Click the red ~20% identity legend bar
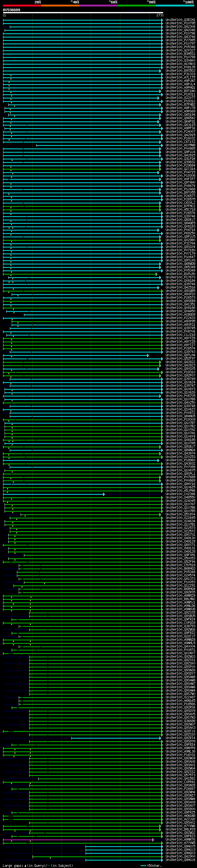The width and height of the screenshot is (197, 868). 22,6
